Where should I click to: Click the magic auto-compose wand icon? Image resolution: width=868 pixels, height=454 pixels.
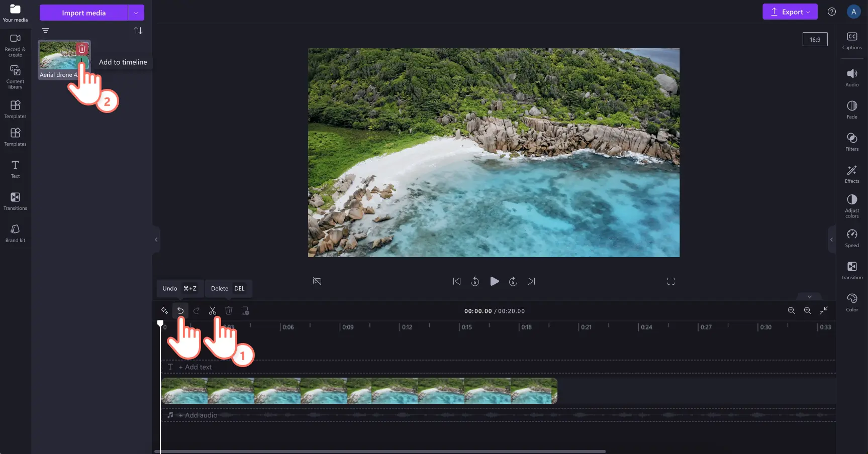(x=164, y=311)
